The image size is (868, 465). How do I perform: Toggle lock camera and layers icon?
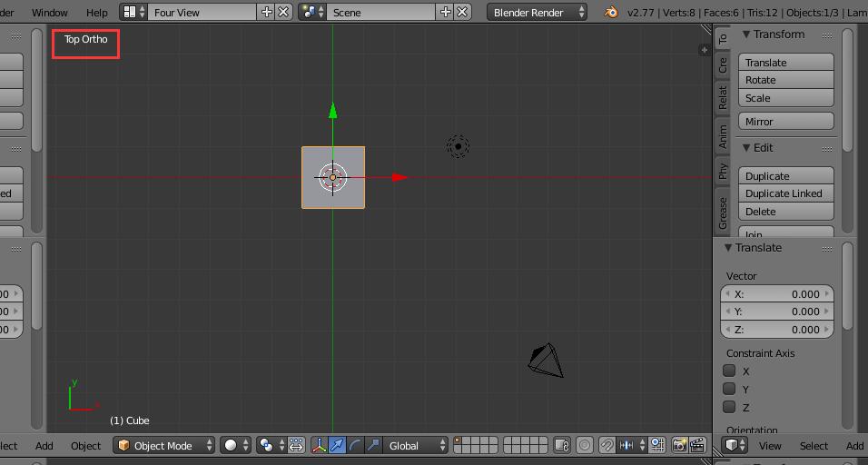(x=562, y=446)
